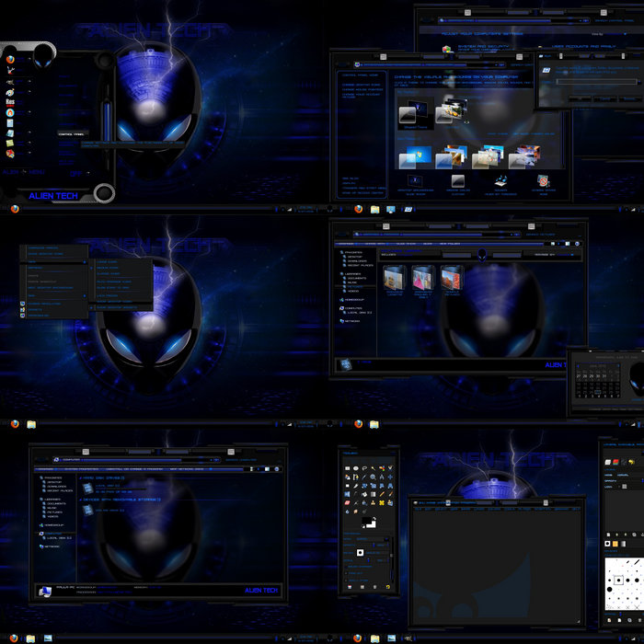The height and width of the screenshot is (644, 644).
Task: Open Sticky Notes icon in start menu
Action: coord(10,143)
